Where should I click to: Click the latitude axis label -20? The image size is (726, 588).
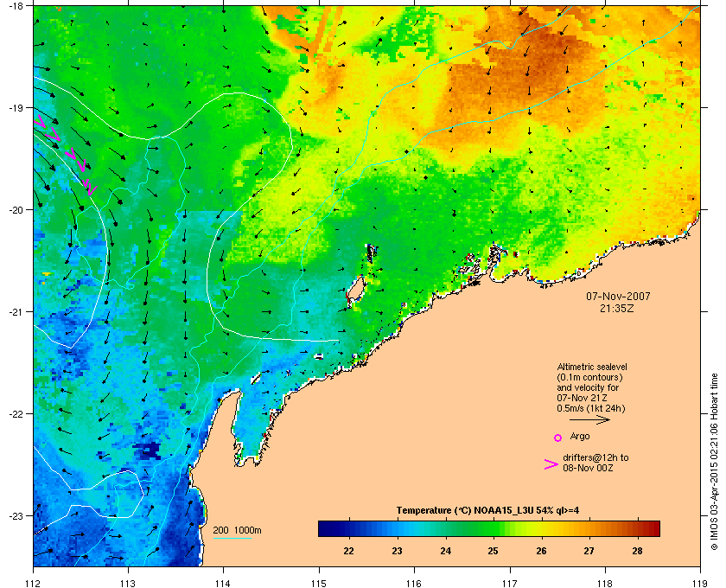point(16,209)
